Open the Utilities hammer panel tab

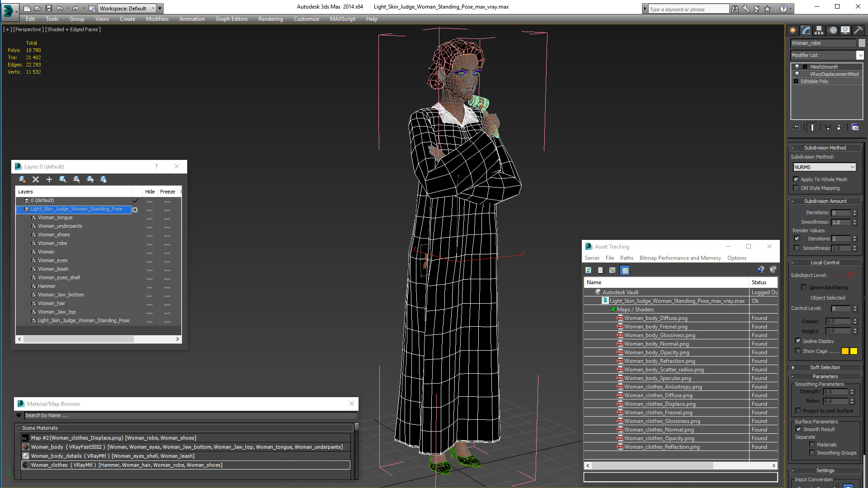pos(858,30)
